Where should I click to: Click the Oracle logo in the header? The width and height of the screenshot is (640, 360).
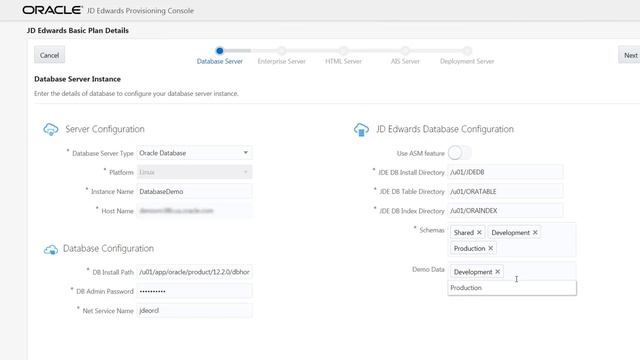52,10
